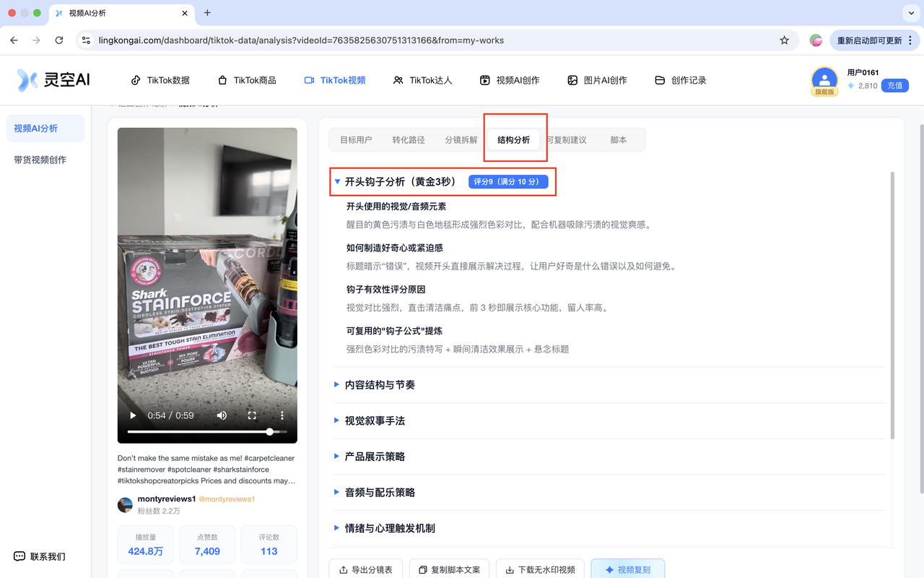Open 视频AI创作 navigation item

point(510,80)
